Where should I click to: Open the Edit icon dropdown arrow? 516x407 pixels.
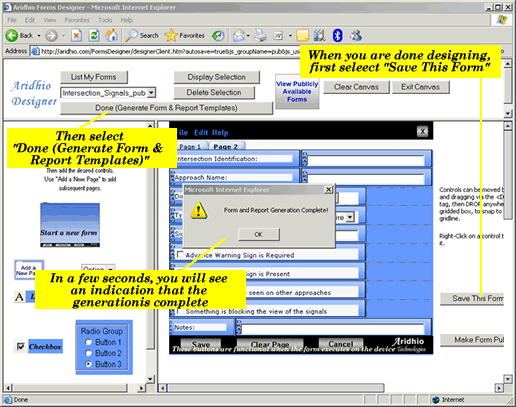[290, 35]
